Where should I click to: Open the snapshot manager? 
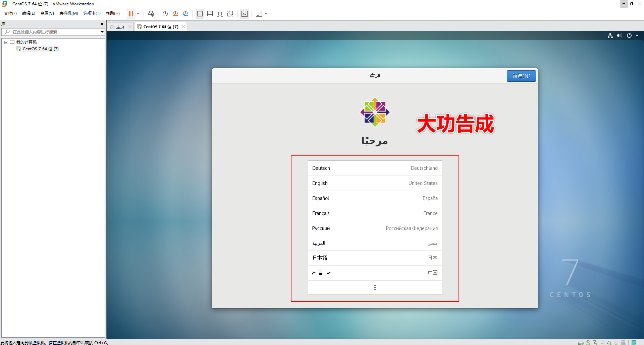pos(185,14)
